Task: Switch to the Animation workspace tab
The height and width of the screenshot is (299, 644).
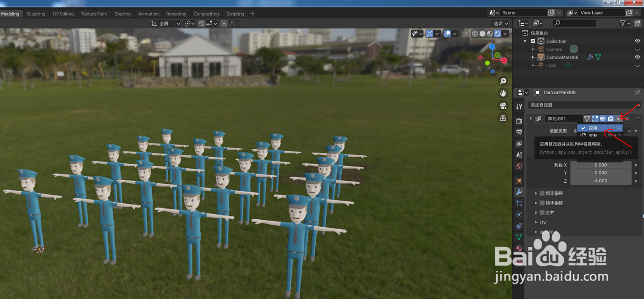Action: click(x=148, y=14)
